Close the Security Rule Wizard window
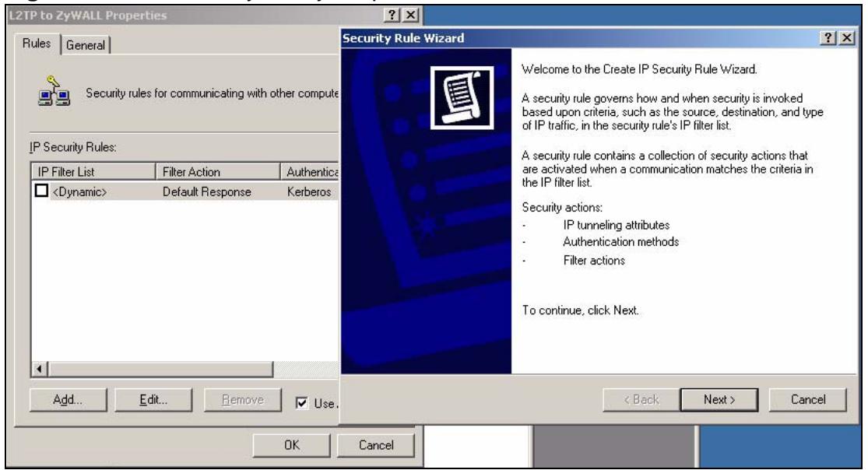868x470 pixels. [x=846, y=37]
